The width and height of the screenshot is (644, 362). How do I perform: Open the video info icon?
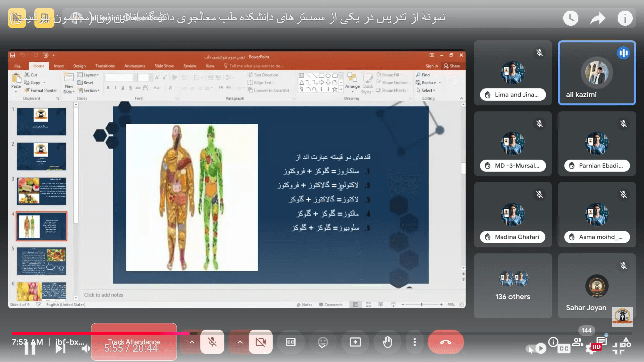point(625,18)
